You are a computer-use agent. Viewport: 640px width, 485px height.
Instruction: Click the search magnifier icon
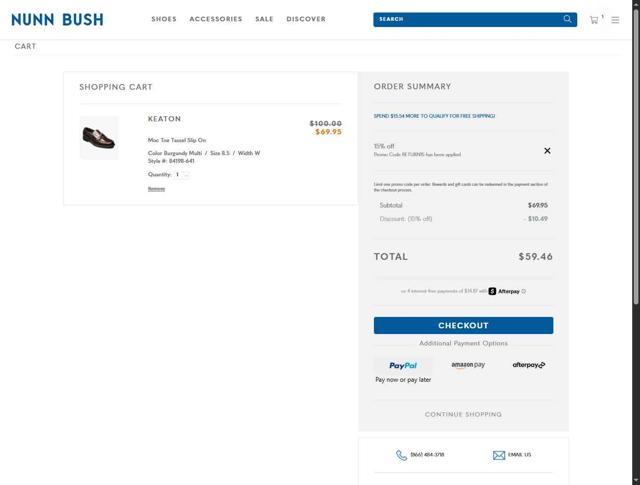click(568, 19)
